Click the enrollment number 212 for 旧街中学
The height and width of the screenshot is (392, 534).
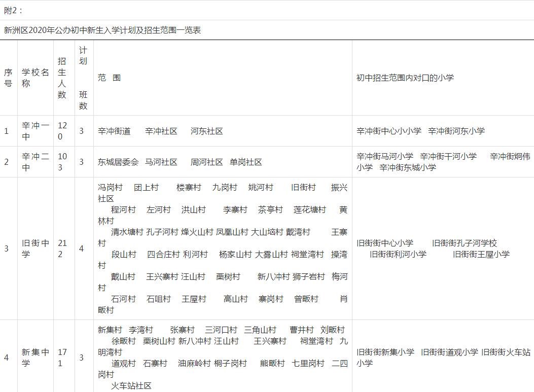[62, 248]
